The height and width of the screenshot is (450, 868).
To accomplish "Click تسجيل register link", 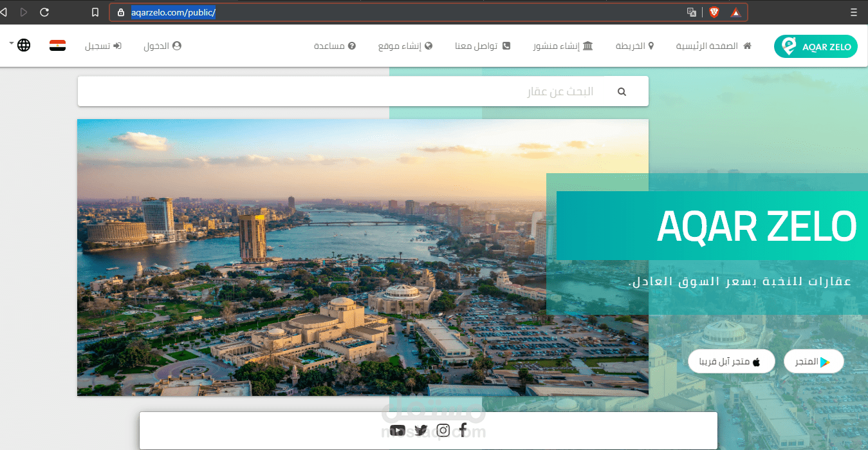I will point(103,46).
